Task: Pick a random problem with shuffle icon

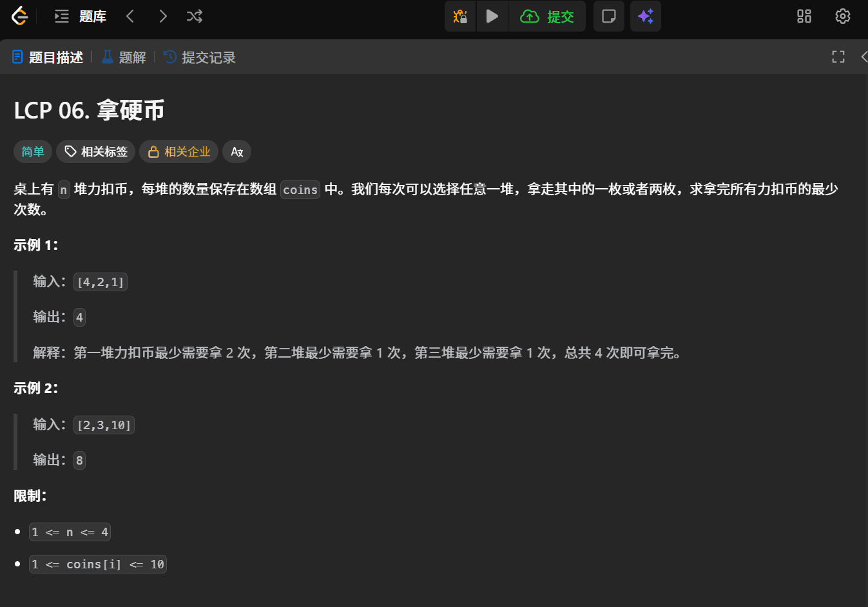Action: click(195, 16)
